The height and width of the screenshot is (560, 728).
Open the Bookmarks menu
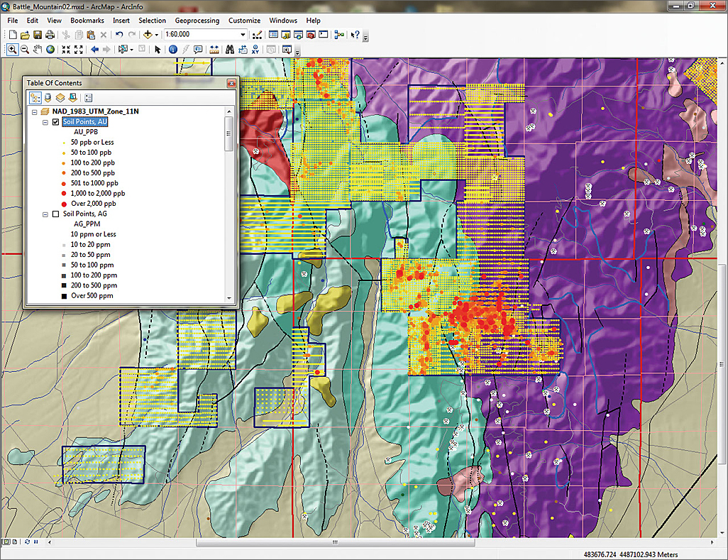pos(87,21)
